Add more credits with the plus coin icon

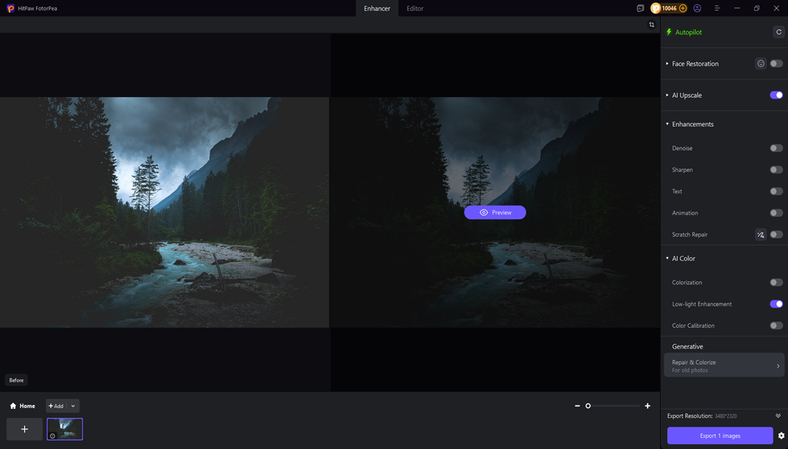click(x=682, y=8)
